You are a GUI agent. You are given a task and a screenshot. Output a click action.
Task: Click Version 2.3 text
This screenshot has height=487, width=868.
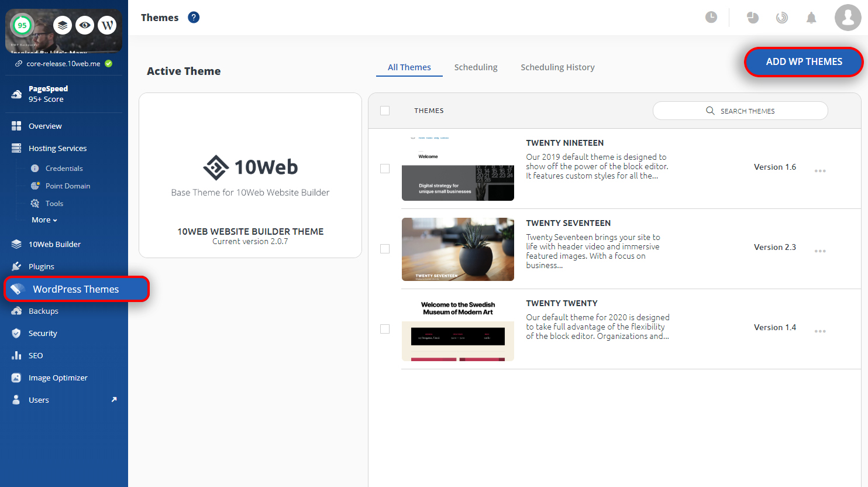(x=775, y=247)
